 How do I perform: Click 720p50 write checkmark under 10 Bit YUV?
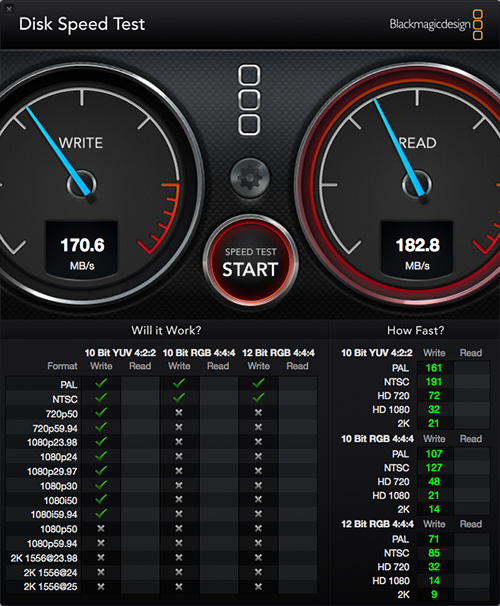pyautogui.click(x=101, y=412)
